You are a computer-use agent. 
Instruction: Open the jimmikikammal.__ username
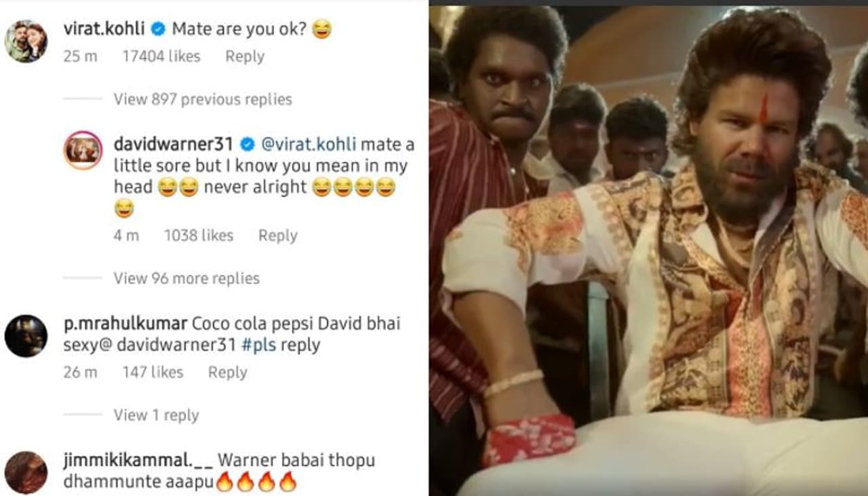[138, 461]
